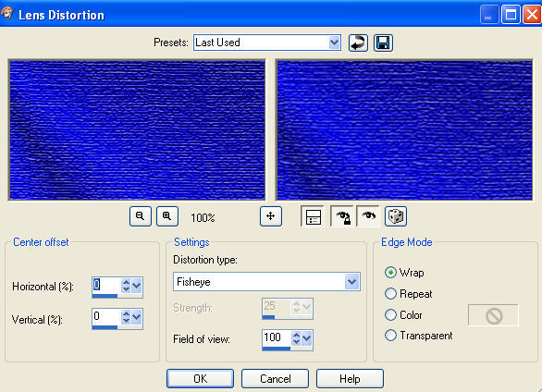Click the Horizontal (%) input field
The image size is (542, 392).
tap(106, 286)
